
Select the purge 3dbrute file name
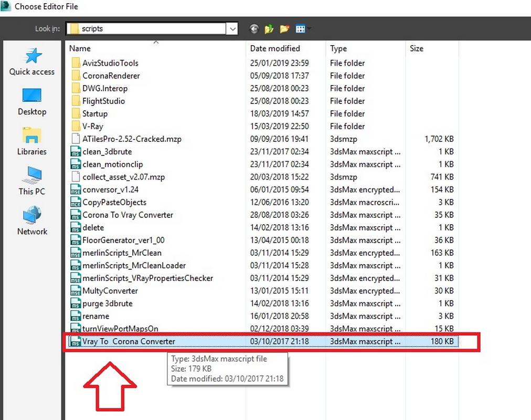click(x=108, y=303)
